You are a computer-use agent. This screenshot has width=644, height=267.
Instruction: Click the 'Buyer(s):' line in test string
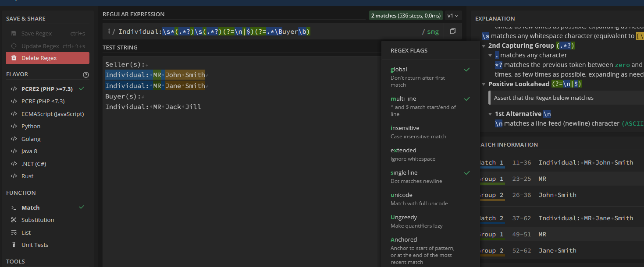(x=123, y=96)
